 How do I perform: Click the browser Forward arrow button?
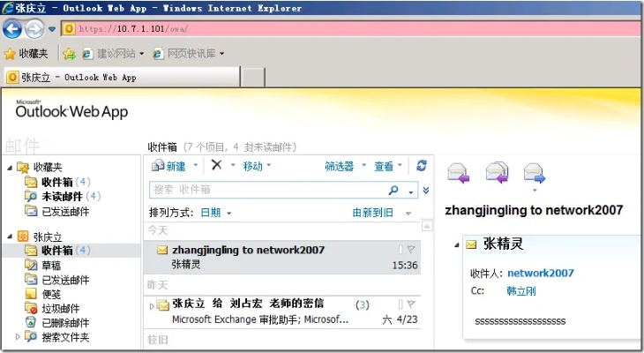pyautogui.click(x=34, y=29)
